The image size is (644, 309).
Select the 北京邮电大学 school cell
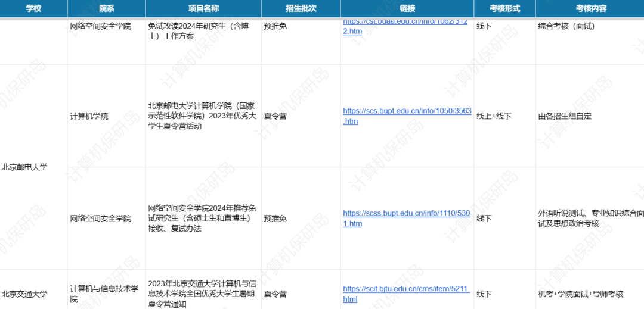33,167
